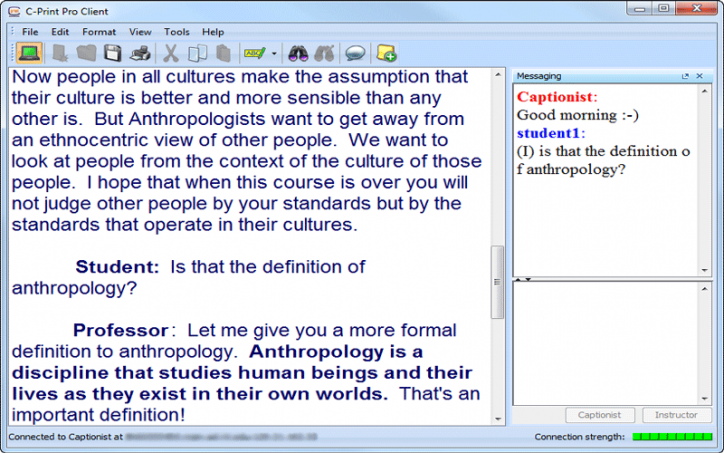This screenshot has width=724, height=453.
Task: Click the Captionist send button
Action: [600, 415]
